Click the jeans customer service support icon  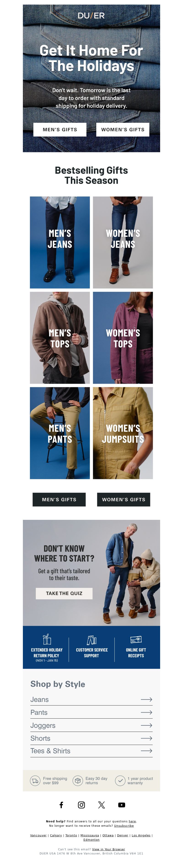(x=91, y=639)
